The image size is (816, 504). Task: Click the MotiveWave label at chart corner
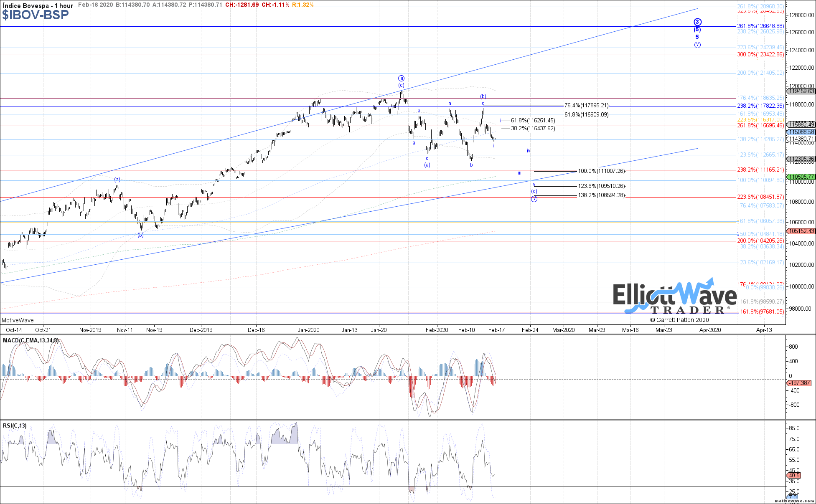click(x=18, y=320)
